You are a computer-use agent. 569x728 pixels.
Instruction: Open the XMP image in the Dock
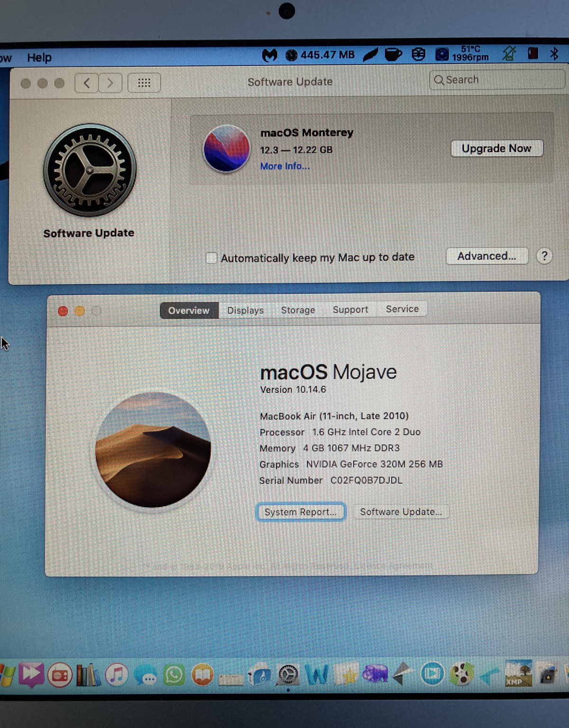click(x=519, y=673)
